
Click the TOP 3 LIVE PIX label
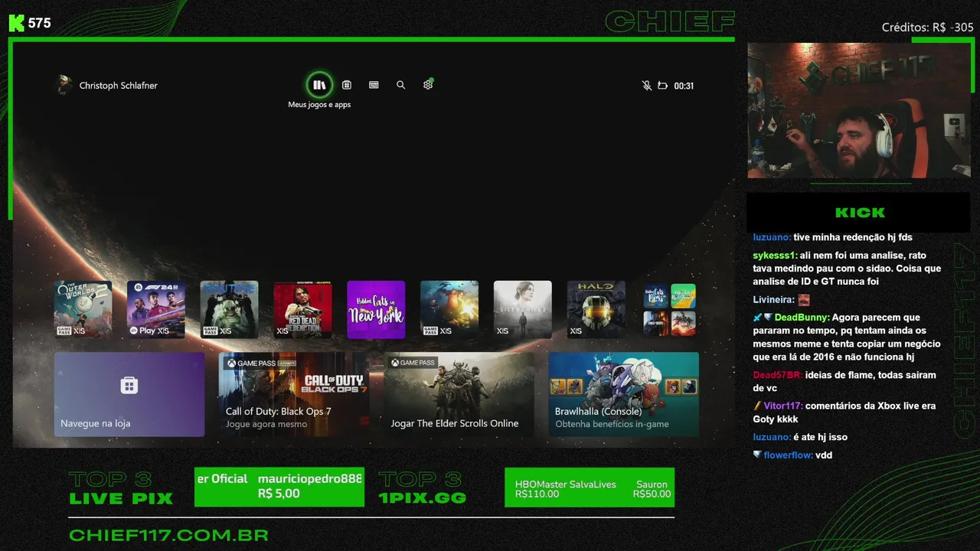pyautogui.click(x=121, y=489)
